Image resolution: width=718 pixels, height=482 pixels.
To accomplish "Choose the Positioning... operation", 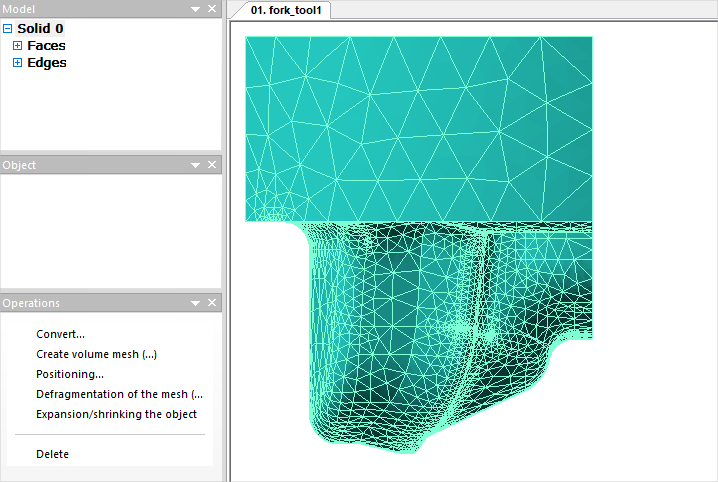I will click(x=70, y=374).
